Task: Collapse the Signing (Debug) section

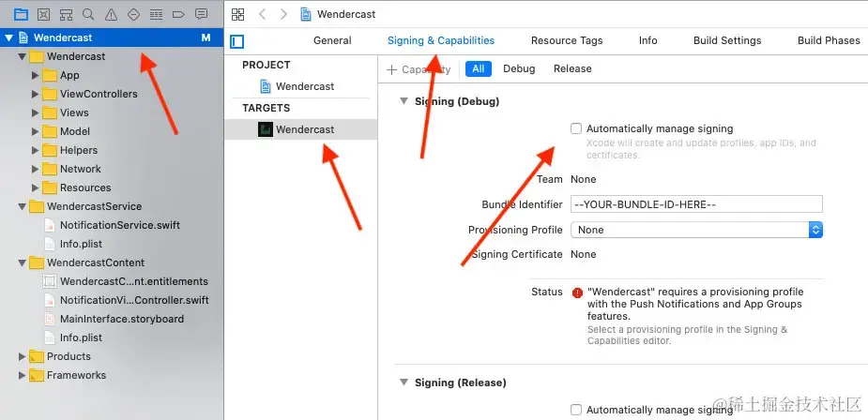Action: [404, 101]
